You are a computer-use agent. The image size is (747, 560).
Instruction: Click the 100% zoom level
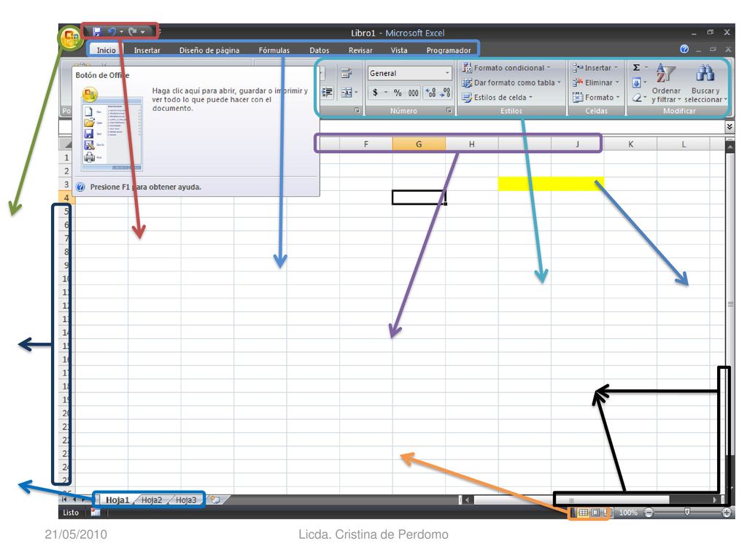(628, 513)
